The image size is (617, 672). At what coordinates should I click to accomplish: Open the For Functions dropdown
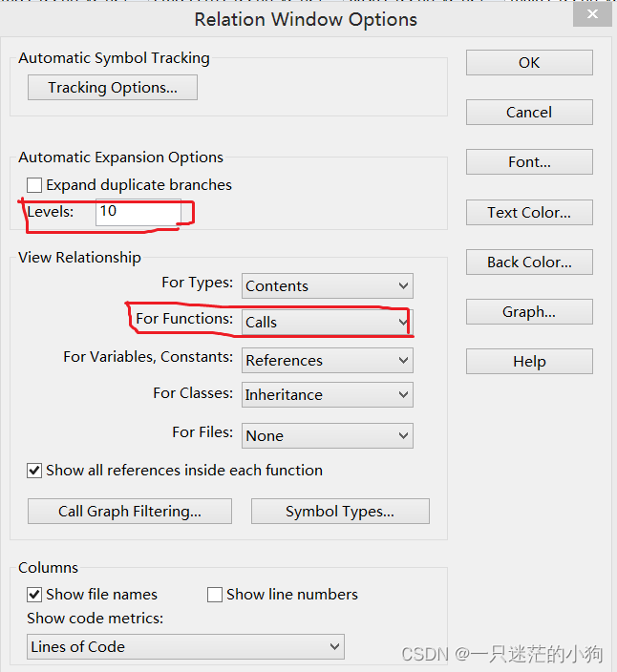point(328,323)
